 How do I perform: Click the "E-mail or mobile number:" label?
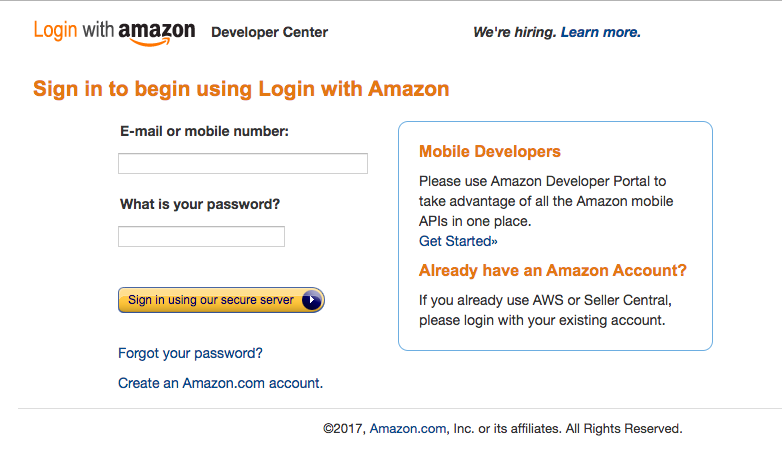coord(204,131)
